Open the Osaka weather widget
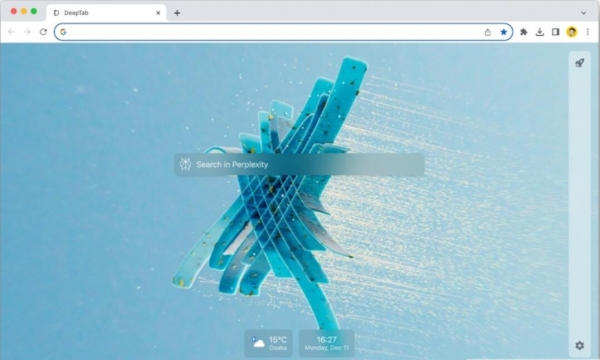 [269, 343]
